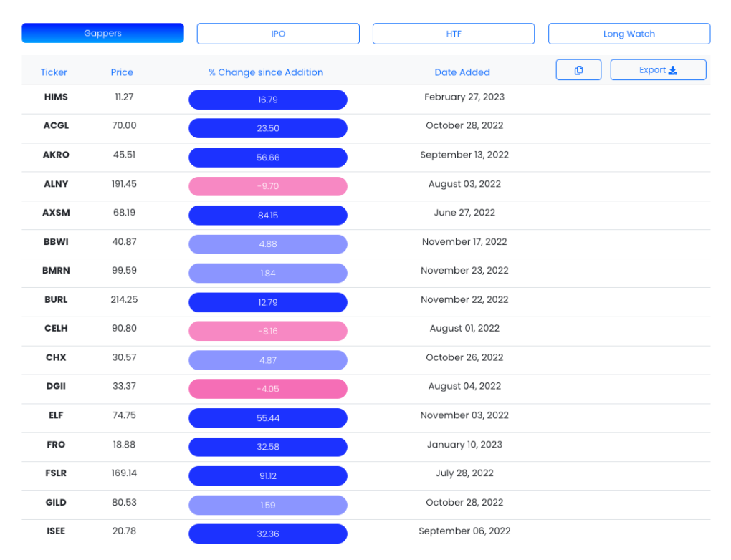Screen dimensions: 731x560
Task: Click the FSLR price 169.14
Action: click(124, 473)
